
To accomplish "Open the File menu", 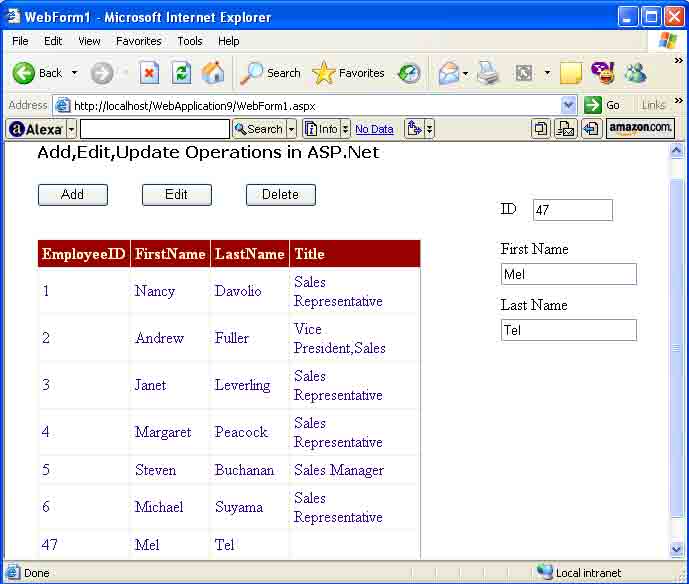I will 20,41.
